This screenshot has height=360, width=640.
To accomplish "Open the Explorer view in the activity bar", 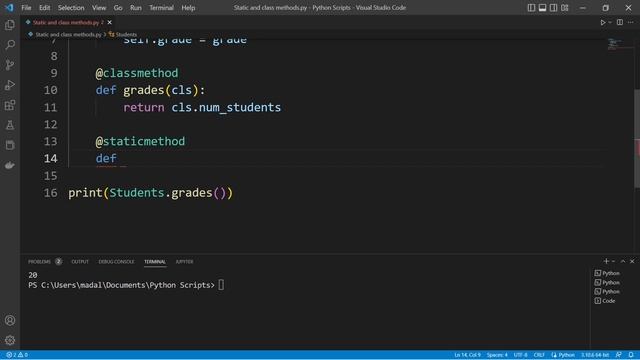I will pyautogui.click(x=10, y=25).
